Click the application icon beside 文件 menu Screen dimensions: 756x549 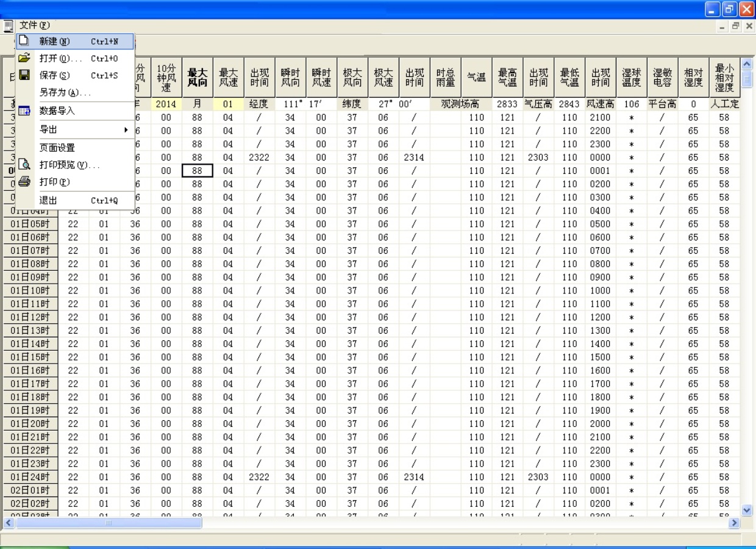click(x=8, y=26)
